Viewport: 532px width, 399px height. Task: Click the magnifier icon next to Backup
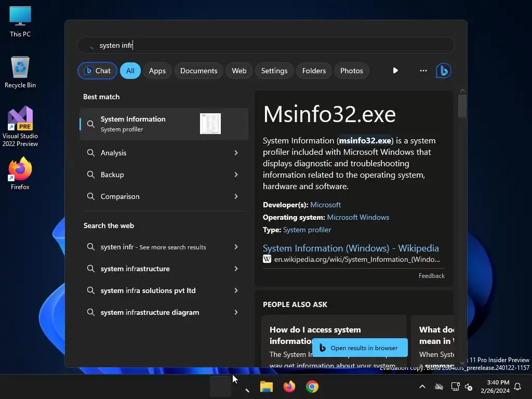(x=90, y=175)
